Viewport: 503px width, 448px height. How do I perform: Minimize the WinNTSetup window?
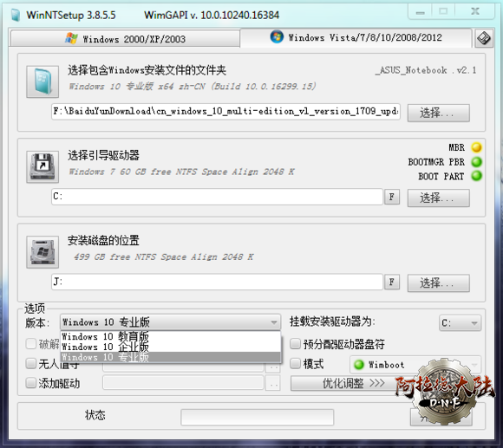[x=420, y=12]
